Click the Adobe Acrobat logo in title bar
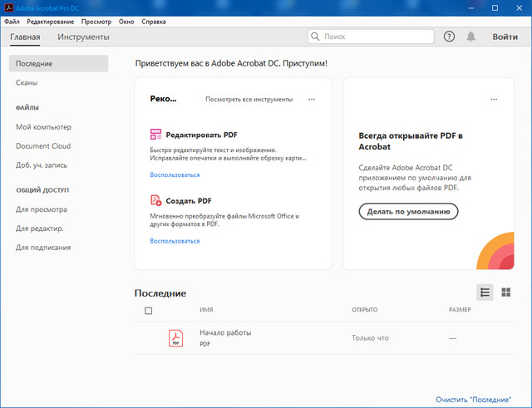Viewport: 532px width, 408px height. [x=7, y=7]
